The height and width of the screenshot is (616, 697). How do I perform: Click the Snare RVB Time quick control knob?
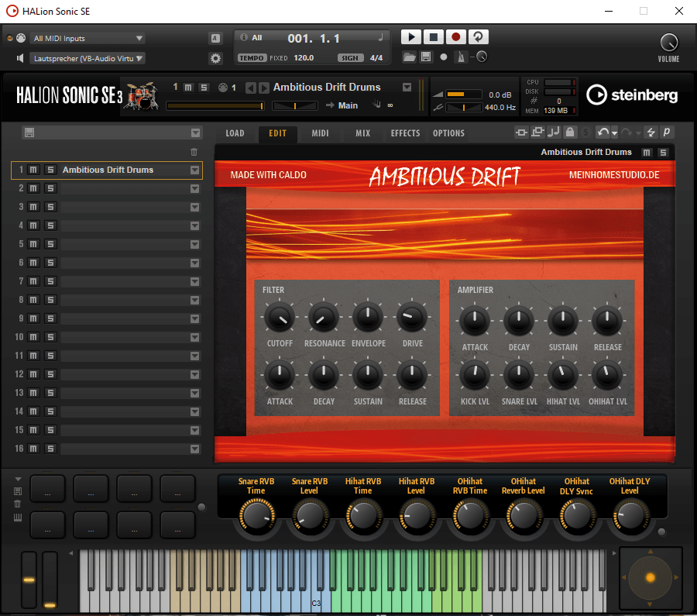point(257,516)
